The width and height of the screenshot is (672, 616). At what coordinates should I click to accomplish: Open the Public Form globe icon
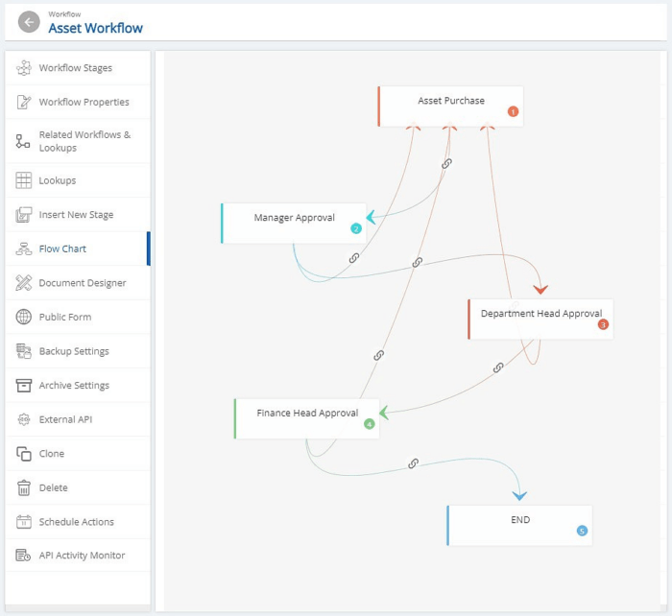point(24,317)
